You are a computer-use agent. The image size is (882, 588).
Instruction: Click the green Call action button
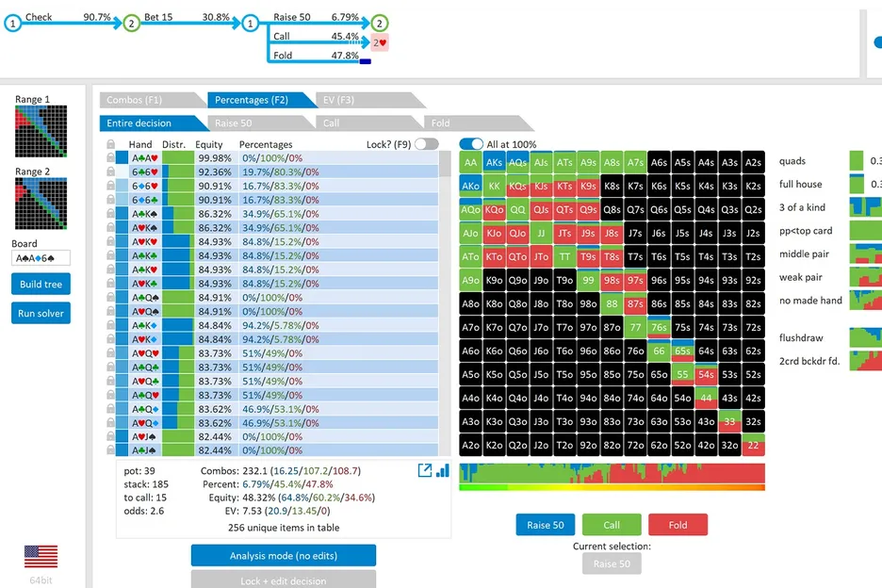pyautogui.click(x=611, y=526)
